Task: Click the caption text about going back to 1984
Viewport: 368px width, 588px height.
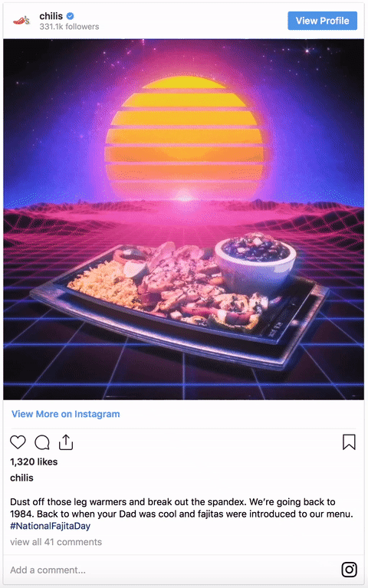Action: [182, 508]
